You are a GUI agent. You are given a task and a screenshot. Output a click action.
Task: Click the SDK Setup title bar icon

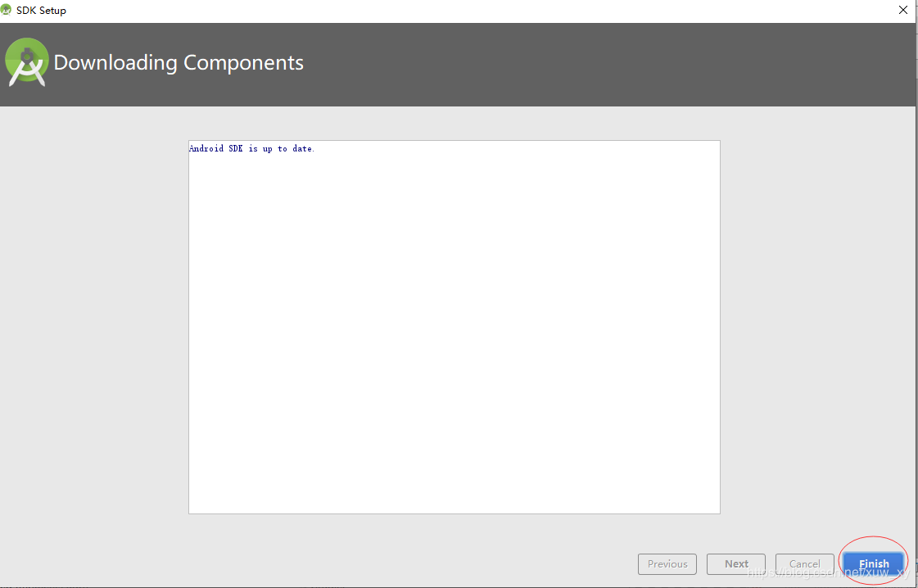point(7,10)
